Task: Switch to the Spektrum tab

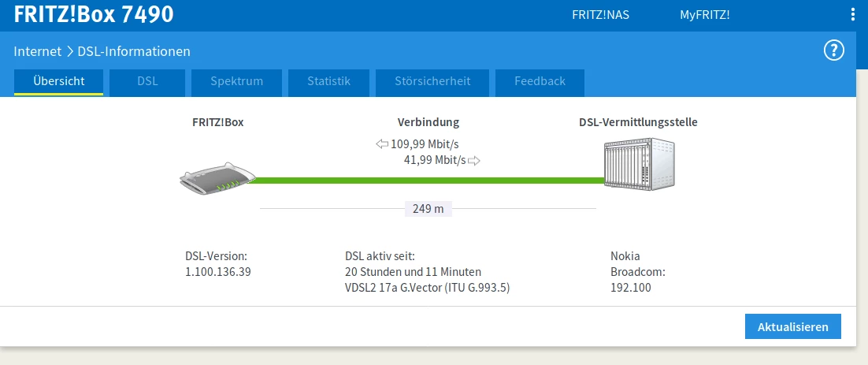Action: 236,82
